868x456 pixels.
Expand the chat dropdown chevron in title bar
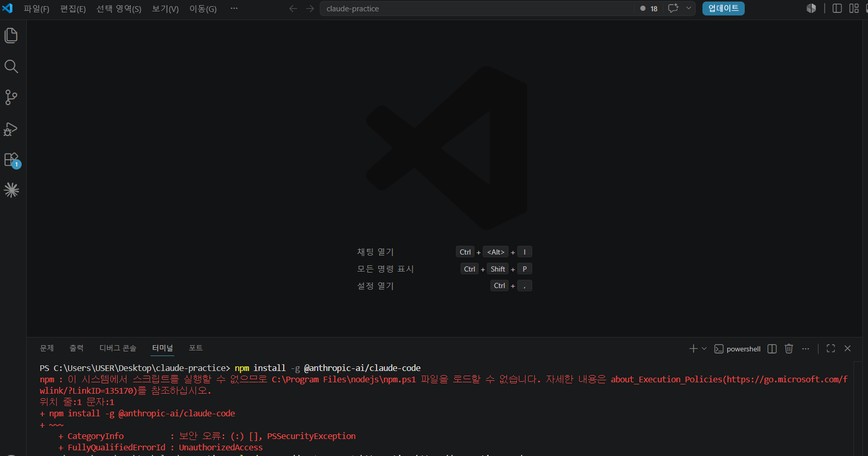click(689, 8)
